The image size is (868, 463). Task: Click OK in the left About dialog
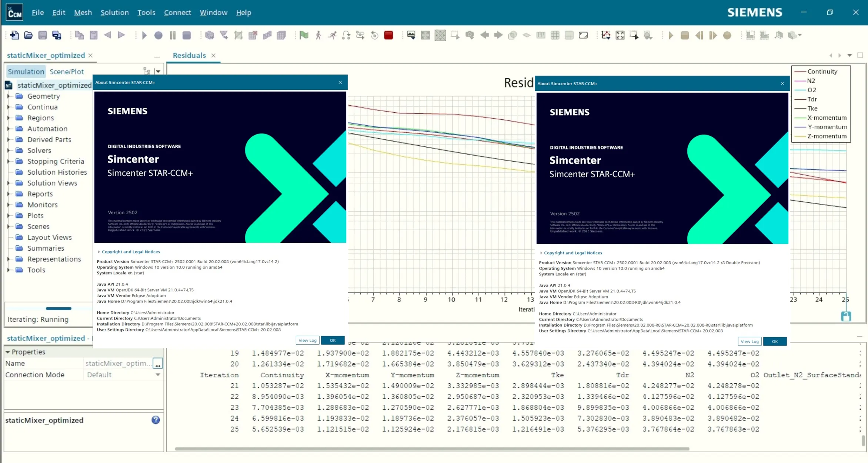333,340
